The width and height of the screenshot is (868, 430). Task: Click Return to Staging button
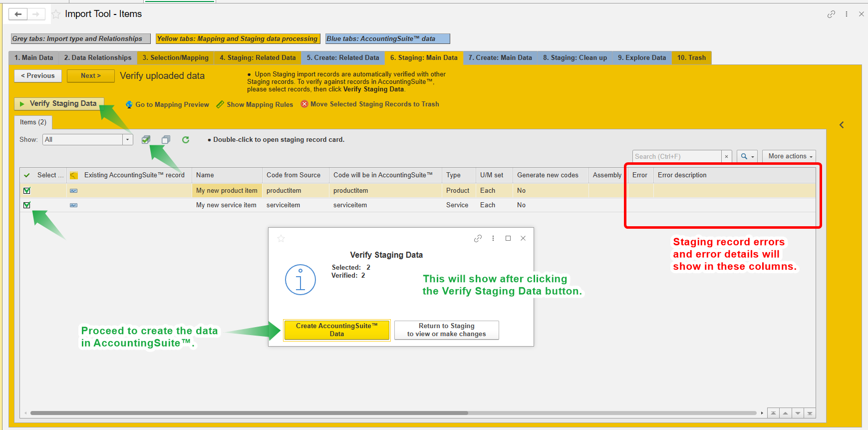pyautogui.click(x=447, y=330)
